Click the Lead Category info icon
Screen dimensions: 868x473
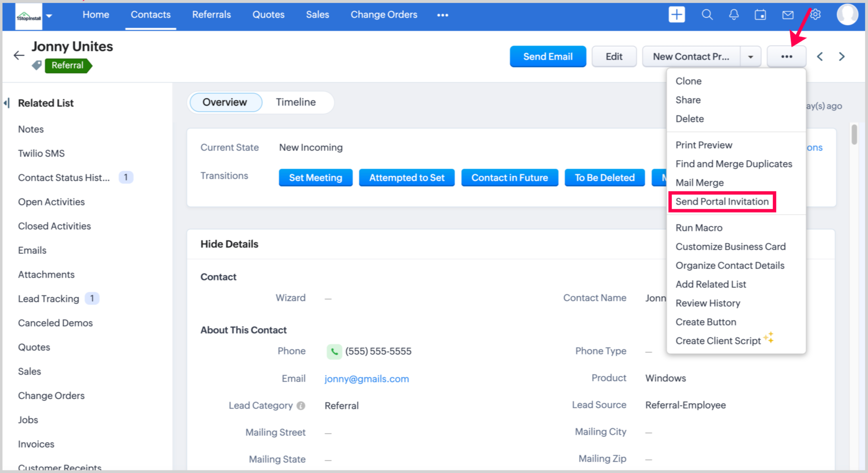point(301,406)
